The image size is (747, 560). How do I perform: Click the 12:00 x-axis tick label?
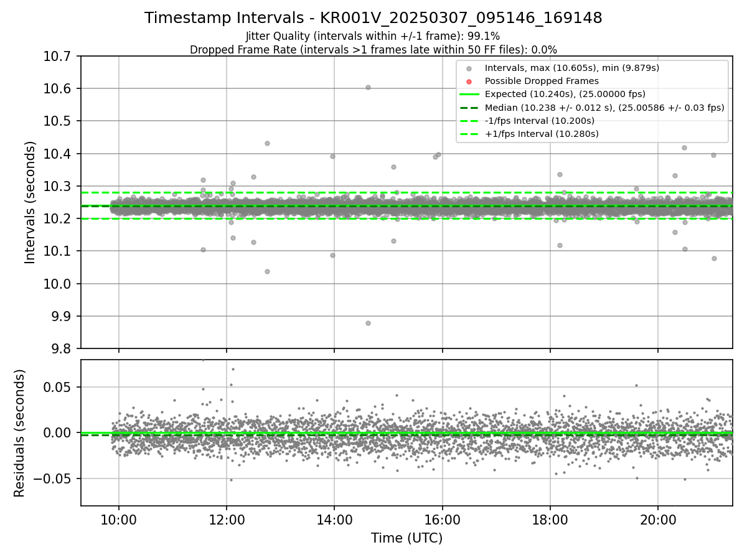coord(227,519)
